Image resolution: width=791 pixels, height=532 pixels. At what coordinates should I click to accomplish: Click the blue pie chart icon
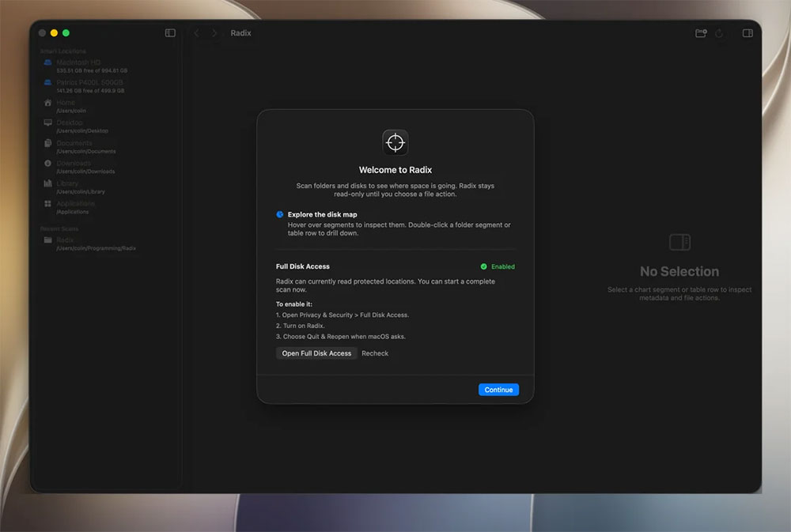tap(280, 214)
